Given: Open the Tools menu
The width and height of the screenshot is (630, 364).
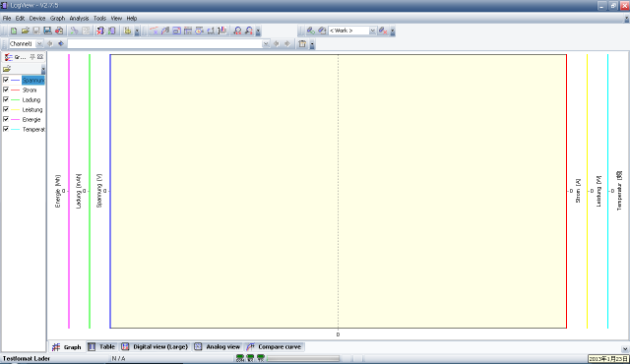Looking at the screenshot, I should coord(99,18).
